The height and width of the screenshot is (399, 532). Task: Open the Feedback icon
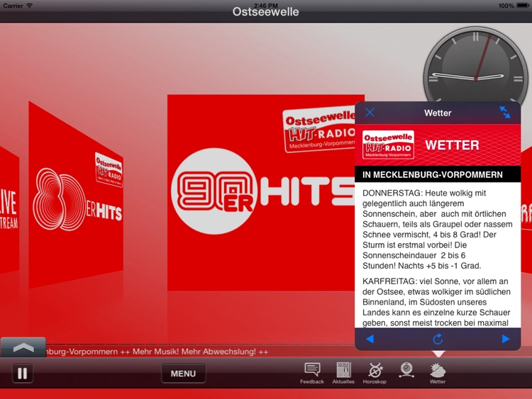[x=312, y=373]
